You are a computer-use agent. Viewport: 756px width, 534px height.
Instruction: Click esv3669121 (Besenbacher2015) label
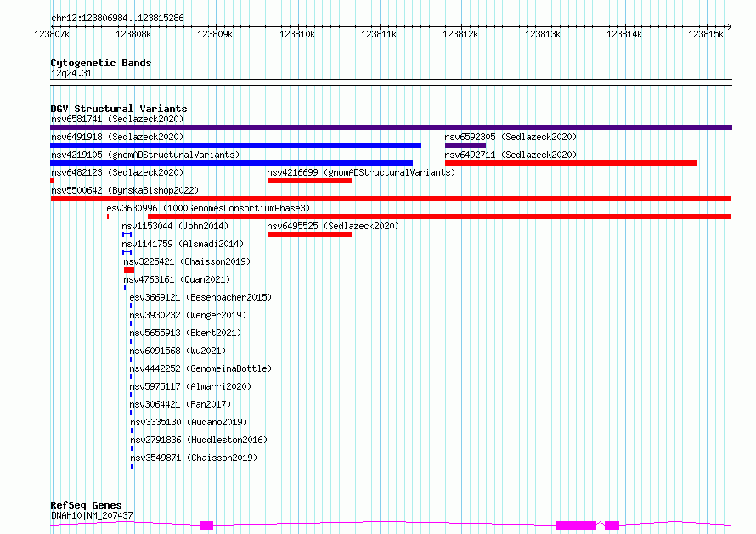pyautogui.click(x=200, y=297)
